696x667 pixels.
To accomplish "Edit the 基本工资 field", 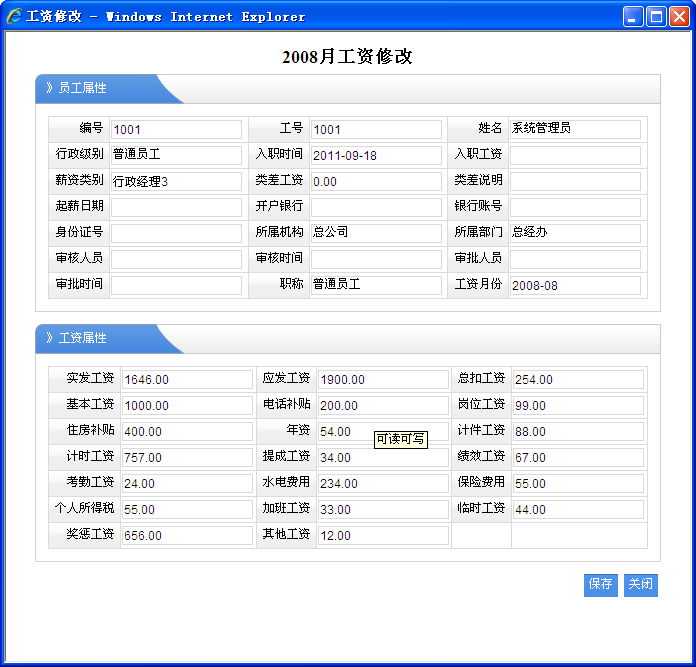I will coord(187,405).
